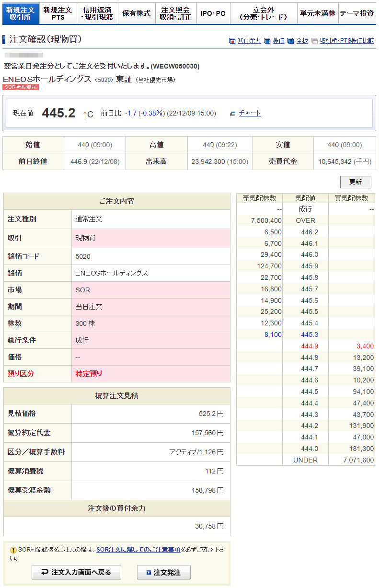
Task: Open the 新規注文 PTS tab
Action: coord(57,13)
